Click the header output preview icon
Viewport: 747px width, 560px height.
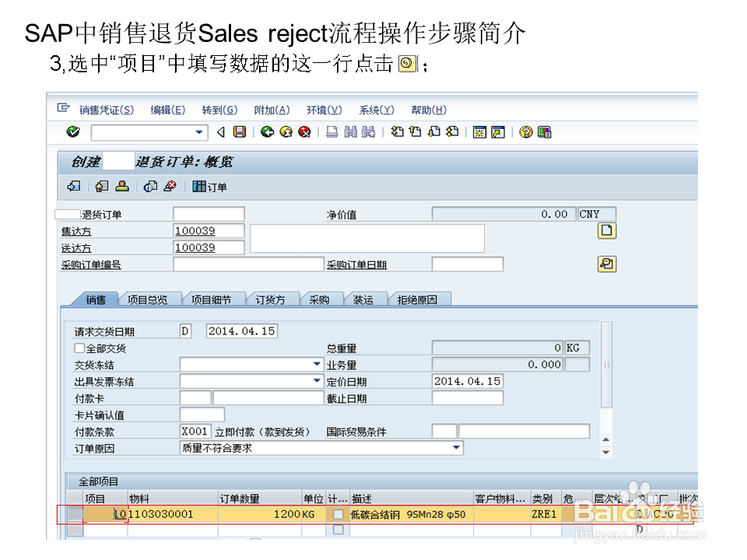[102, 186]
